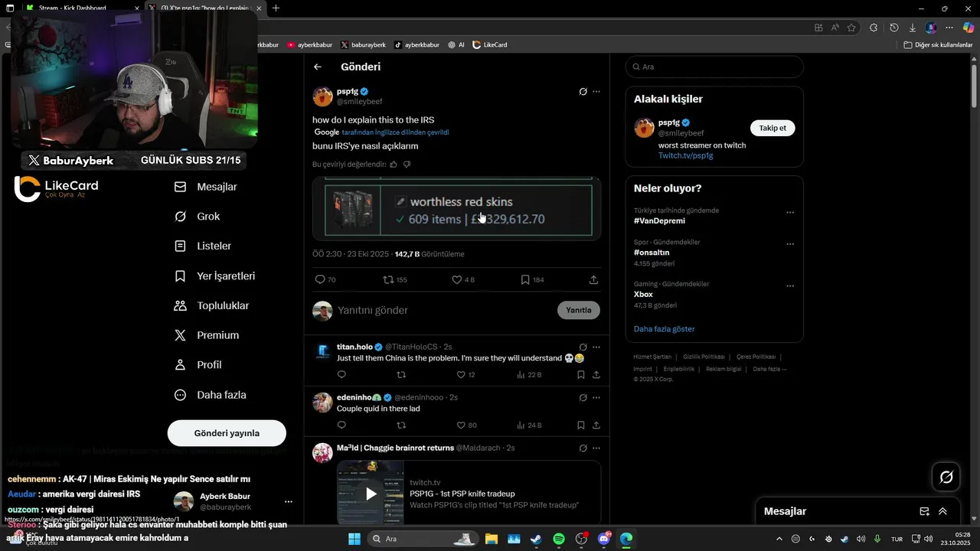Open Listeler in sidebar
Screen dimensions: 980x551
click(x=203, y=246)
